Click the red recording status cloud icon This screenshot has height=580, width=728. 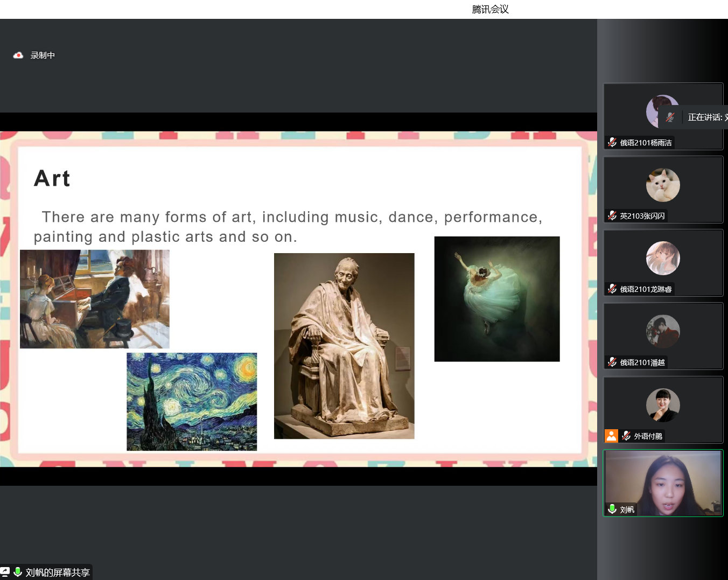coord(18,55)
